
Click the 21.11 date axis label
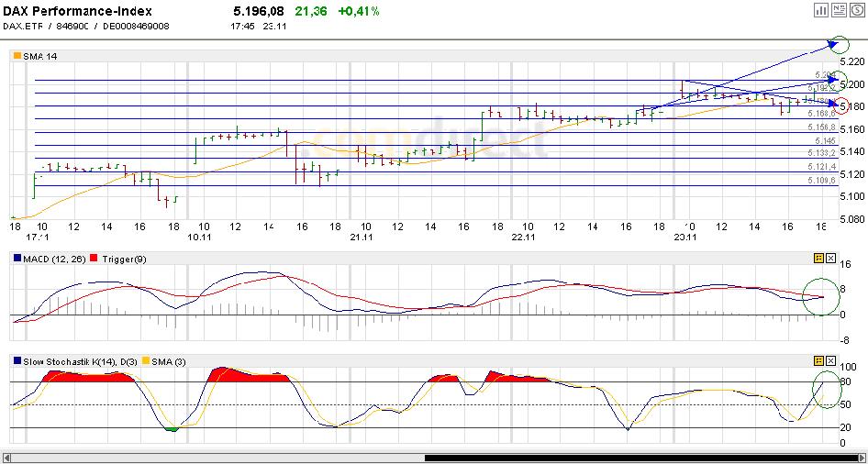[x=361, y=238]
